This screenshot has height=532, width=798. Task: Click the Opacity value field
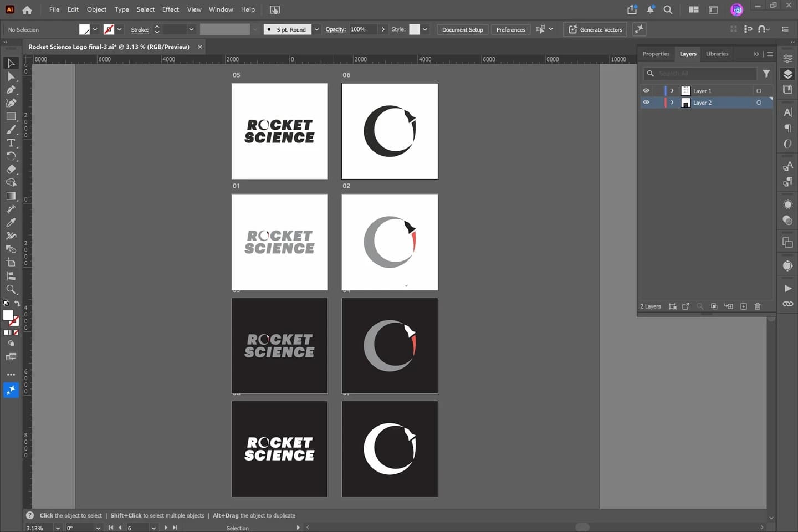363,29
